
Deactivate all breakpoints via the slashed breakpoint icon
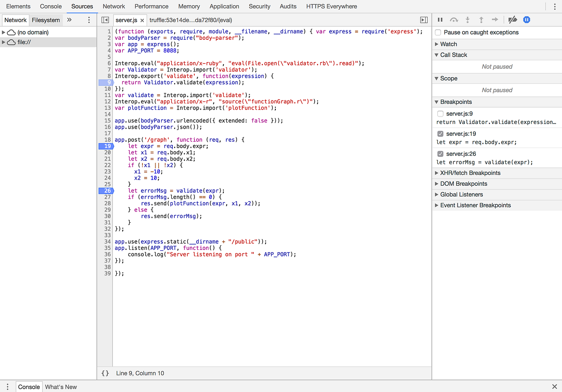coord(512,20)
